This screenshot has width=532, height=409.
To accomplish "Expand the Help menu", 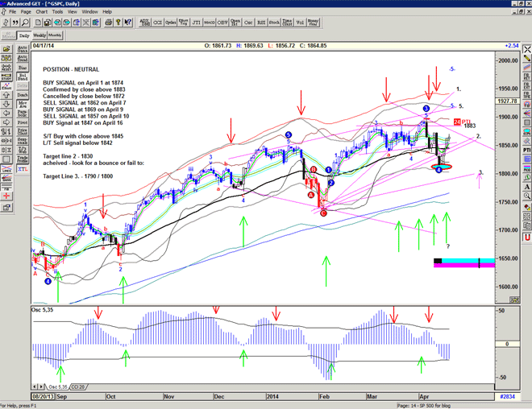I will 107,12.
